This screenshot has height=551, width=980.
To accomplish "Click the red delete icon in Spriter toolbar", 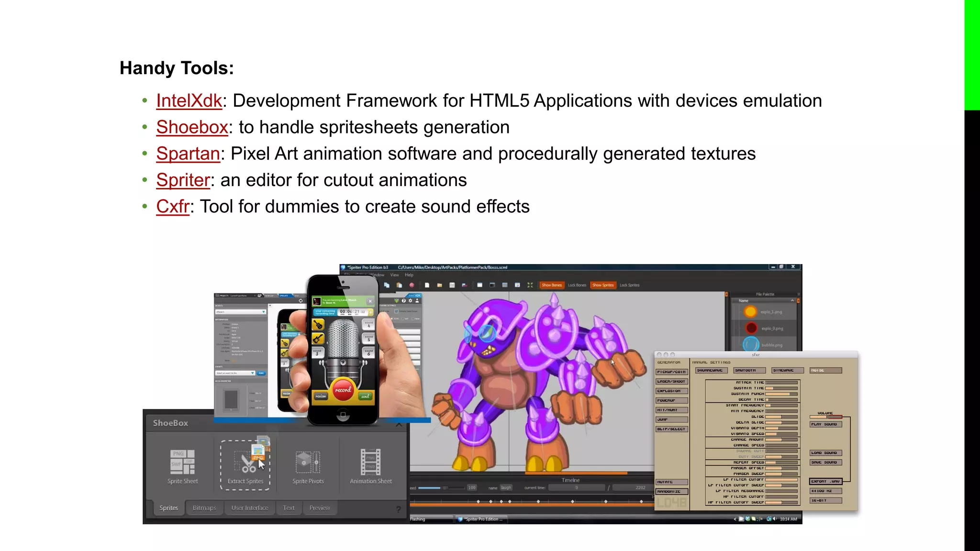I will click(x=412, y=285).
